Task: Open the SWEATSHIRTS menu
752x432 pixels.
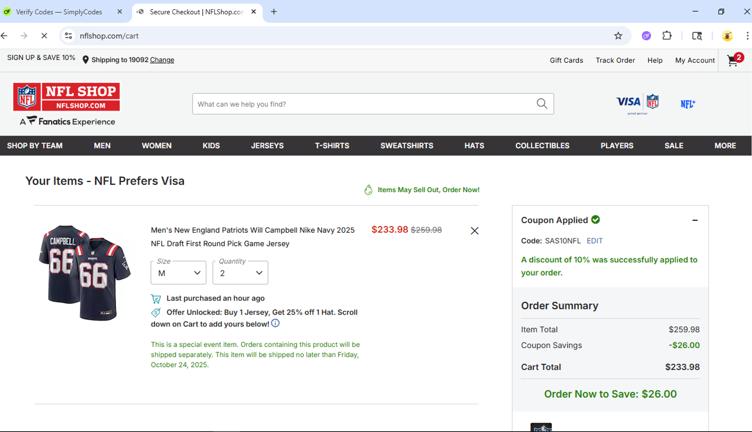Action: 407,145
